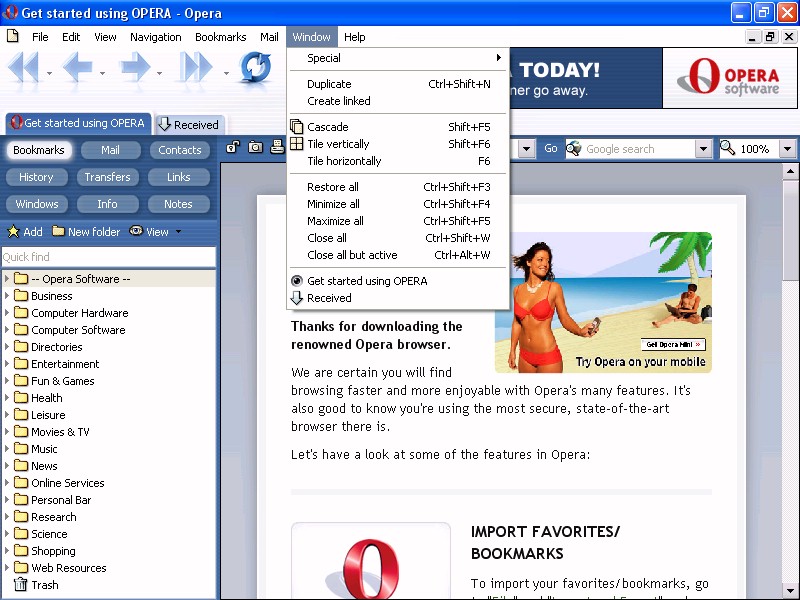Screen dimensions: 800x600
Task: Click the Google search globe icon
Action: pos(574,148)
